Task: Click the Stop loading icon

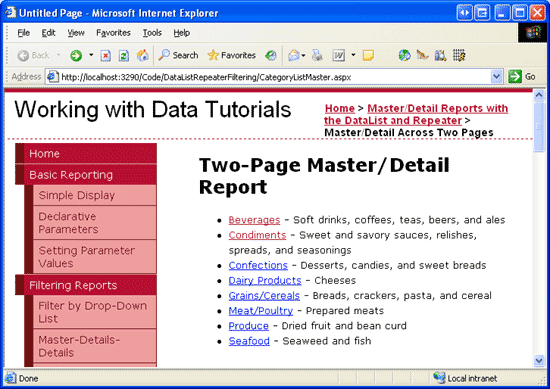Action: point(106,55)
